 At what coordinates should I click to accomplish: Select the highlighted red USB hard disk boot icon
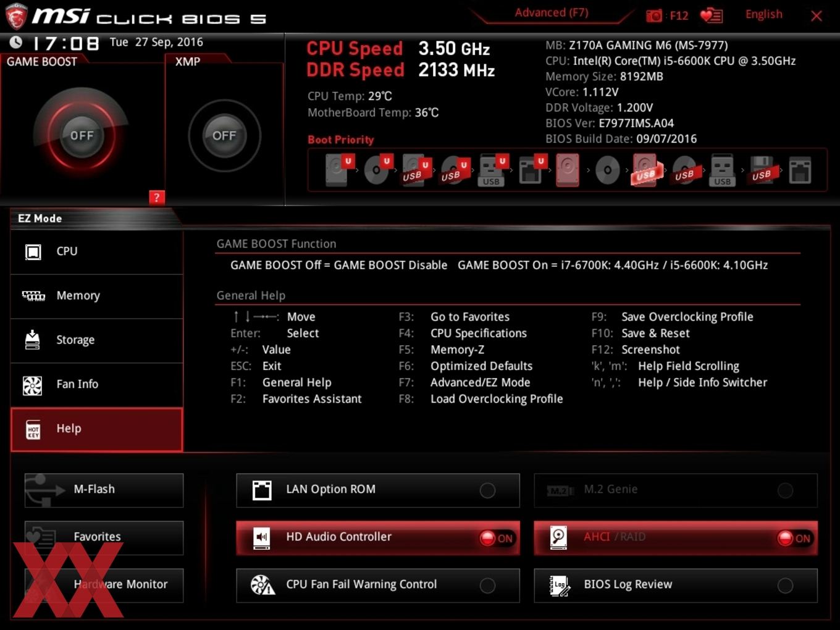(646, 170)
